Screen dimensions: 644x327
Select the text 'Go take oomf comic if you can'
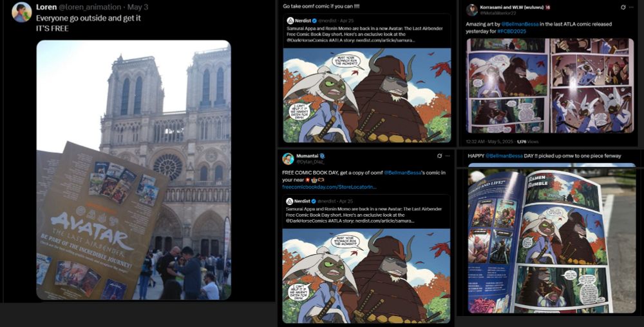317,6
